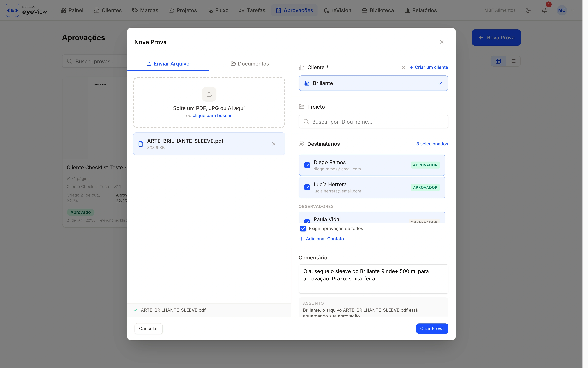Click the eyeView logo icon
The height and width of the screenshot is (368, 588).
click(x=12, y=10)
